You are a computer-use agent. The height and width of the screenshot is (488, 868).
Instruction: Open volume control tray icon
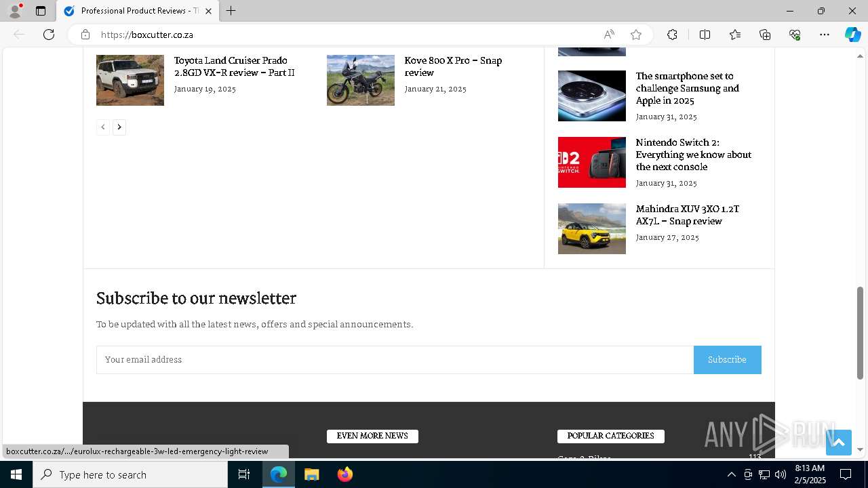[781, 474]
